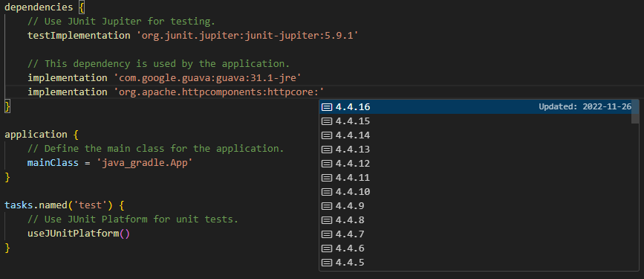Click the suggestion list scrollbar thumb
This screenshot has height=279, width=644.
coord(635,112)
